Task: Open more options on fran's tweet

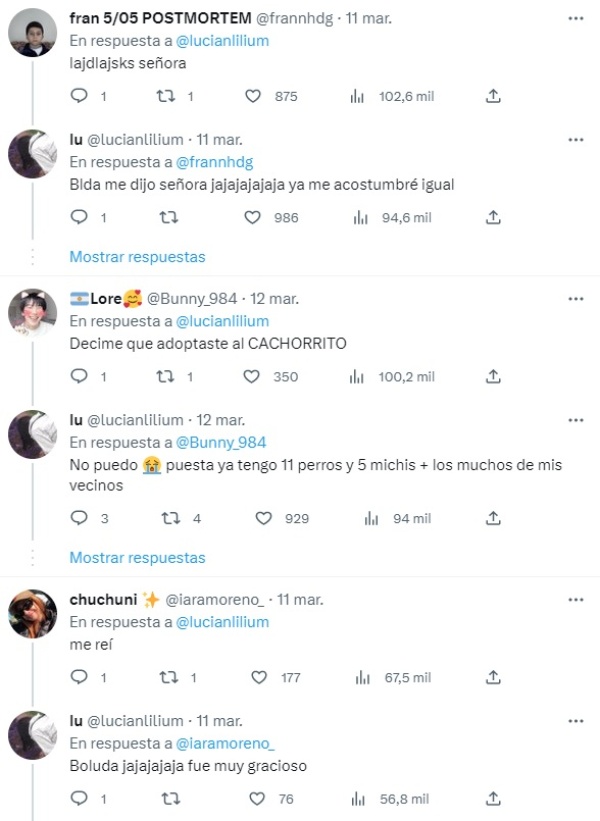Action: [575, 20]
